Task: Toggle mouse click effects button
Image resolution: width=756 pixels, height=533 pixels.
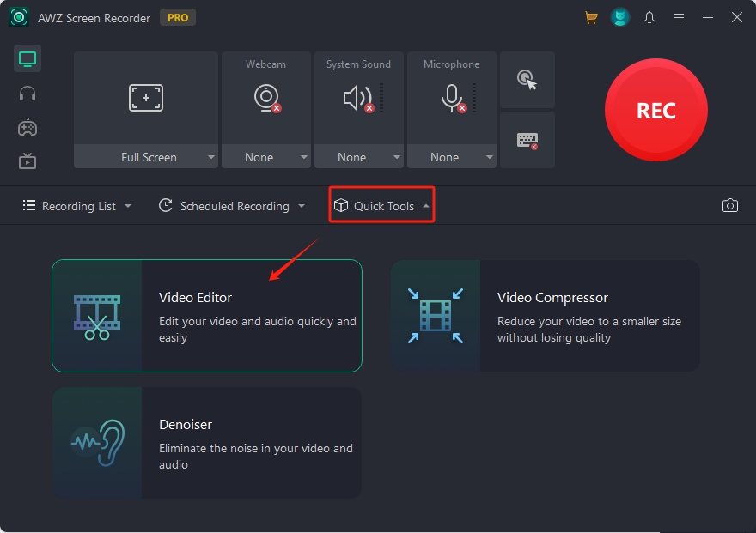Action: tap(527, 80)
